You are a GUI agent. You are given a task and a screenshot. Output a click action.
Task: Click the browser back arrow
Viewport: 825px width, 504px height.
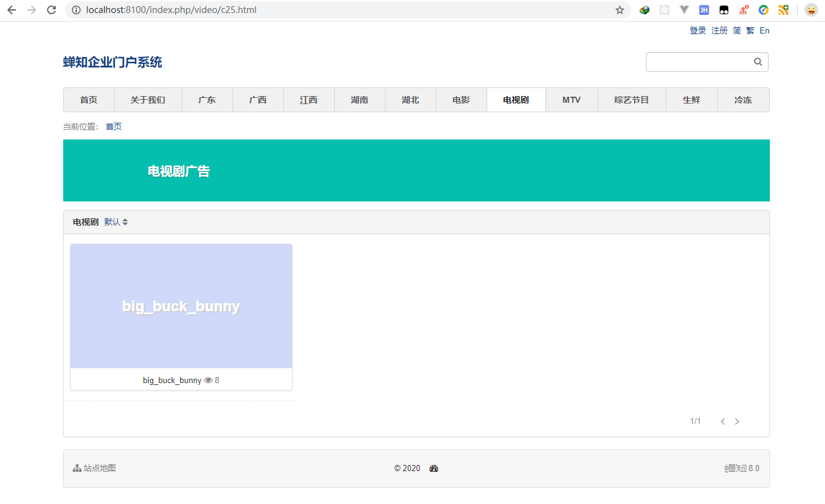12,10
